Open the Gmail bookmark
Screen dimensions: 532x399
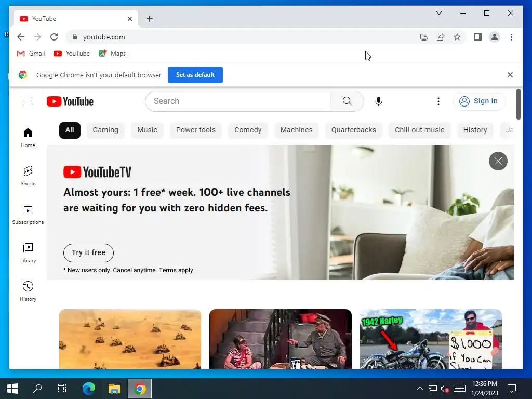coord(31,54)
